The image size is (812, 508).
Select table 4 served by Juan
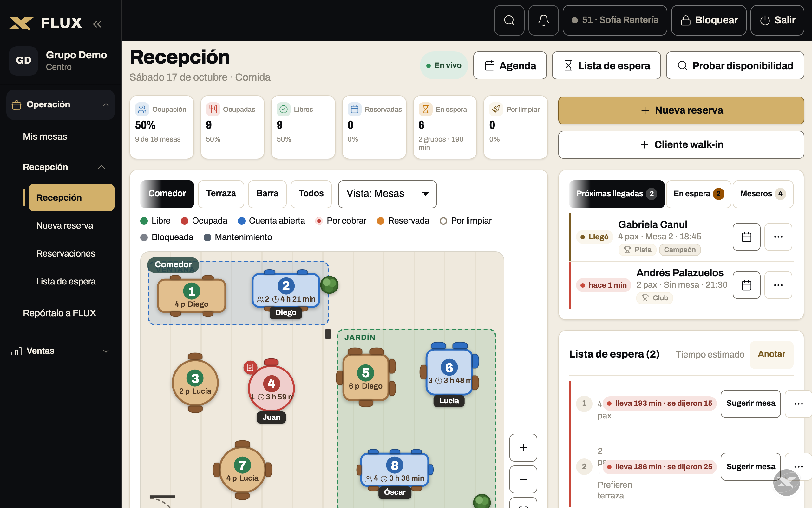tap(271, 388)
